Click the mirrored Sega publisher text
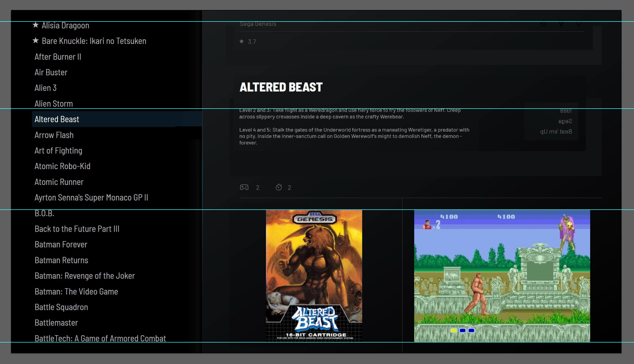This screenshot has width=634, height=364. [565, 121]
